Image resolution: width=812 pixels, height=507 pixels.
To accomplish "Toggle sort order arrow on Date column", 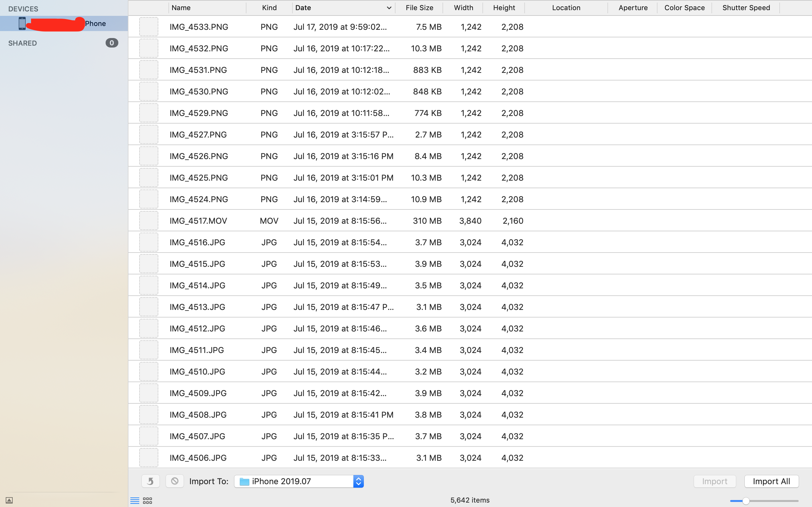I will click(x=389, y=8).
